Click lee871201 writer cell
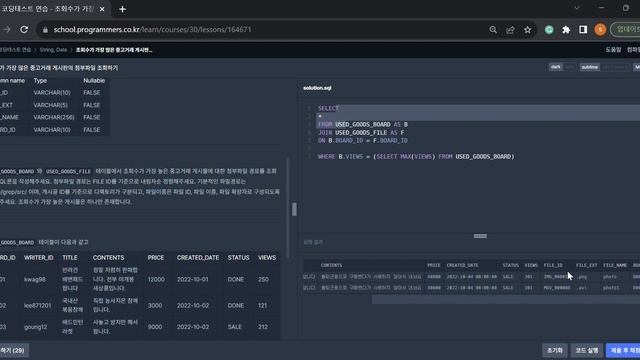This screenshot has width=640, height=360. (37, 305)
